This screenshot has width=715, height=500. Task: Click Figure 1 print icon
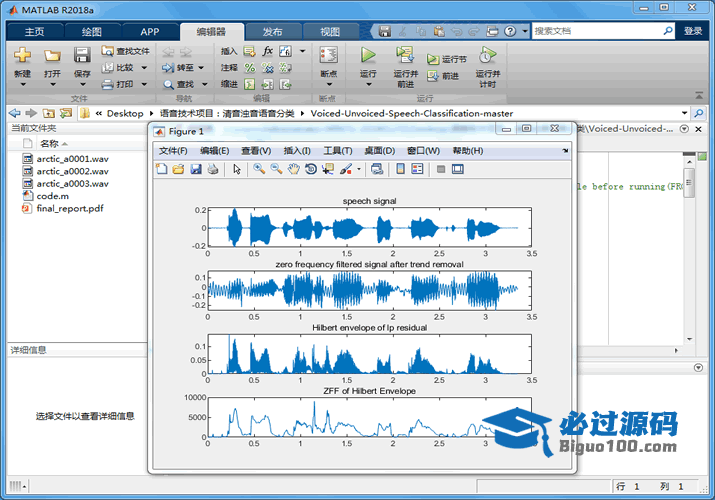pyautogui.click(x=212, y=169)
